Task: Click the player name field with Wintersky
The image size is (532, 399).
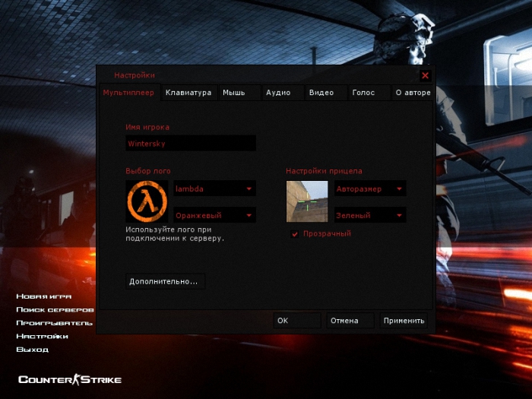Action: [x=191, y=143]
